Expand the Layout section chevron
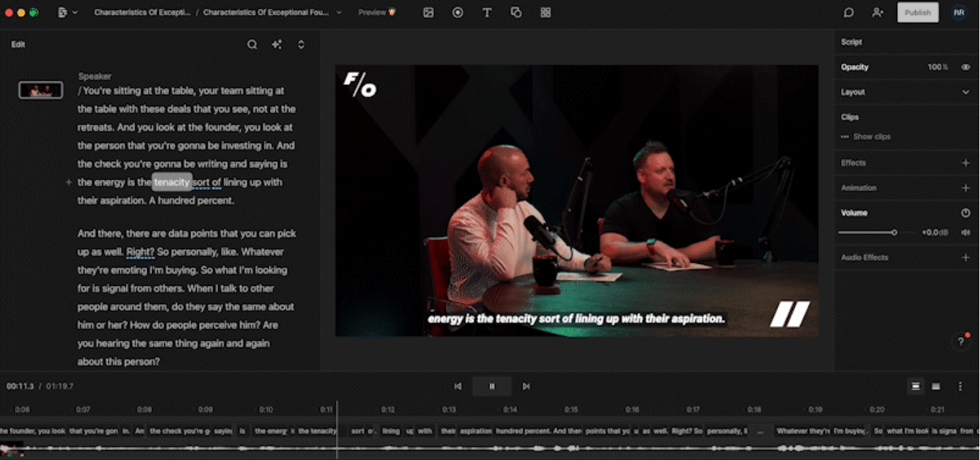Image resolution: width=980 pixels, height=460 pixels. (965, 92)
